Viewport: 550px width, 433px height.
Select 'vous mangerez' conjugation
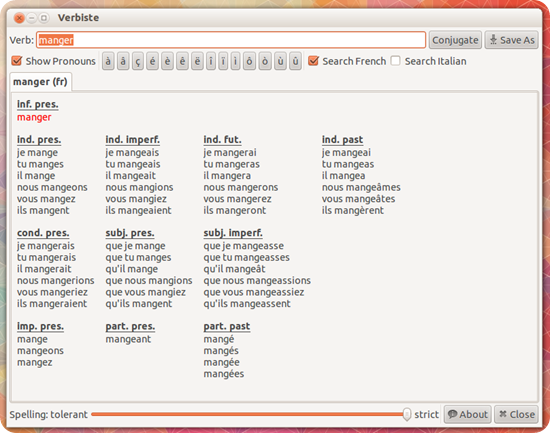coord(237,199)
